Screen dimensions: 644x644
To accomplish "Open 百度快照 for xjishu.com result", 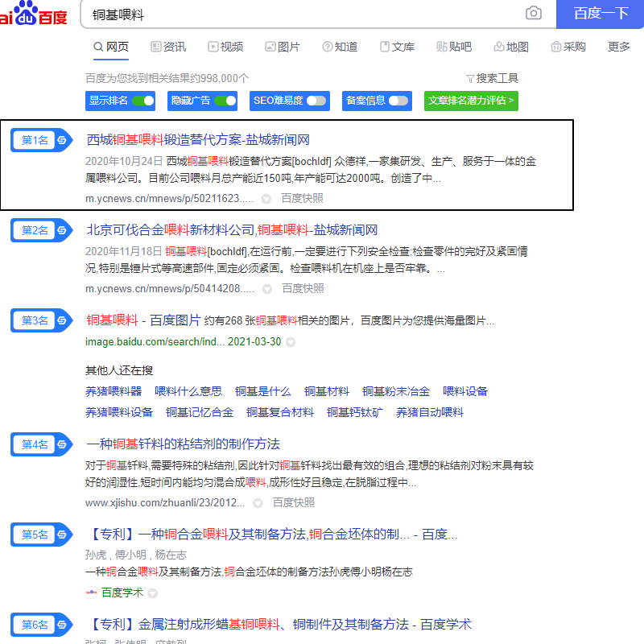I will pos(294,502).
